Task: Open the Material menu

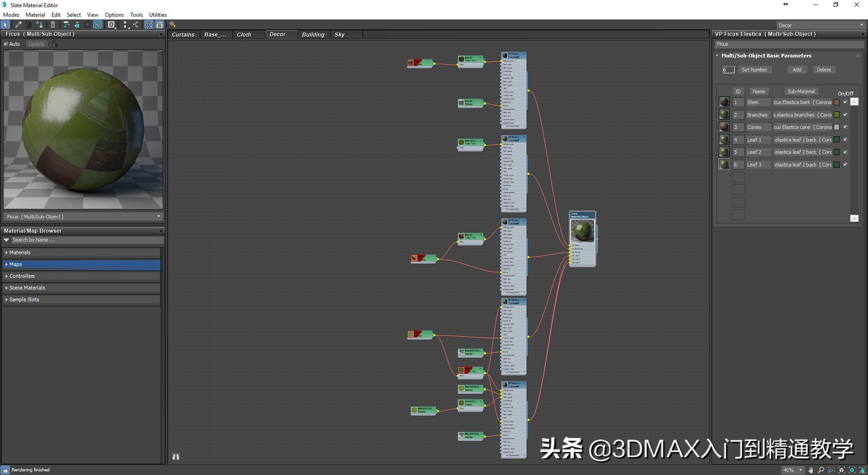Action: click(x=35, y=14)
